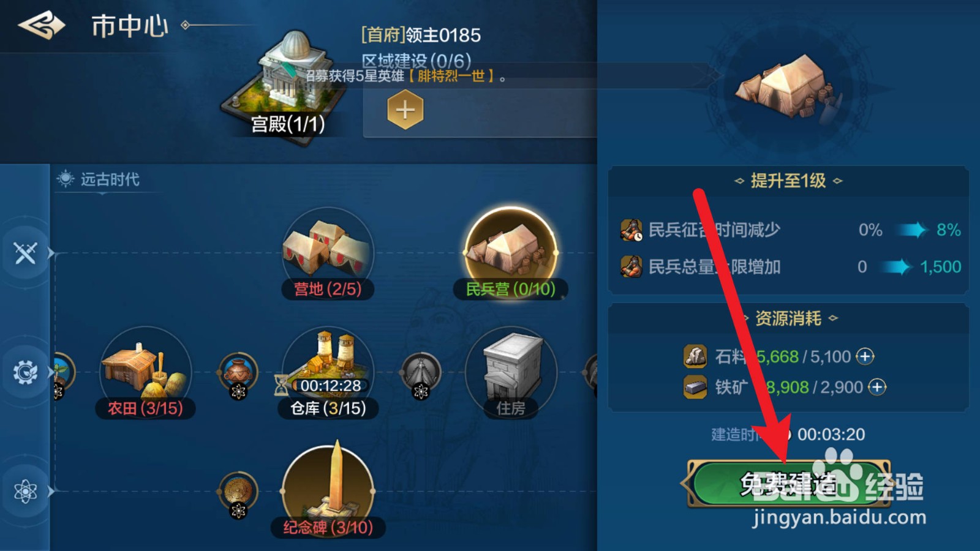980x551 pixels.
Task: Click the 仓库 upgrade timer 00:12:28
Action: point(330,386)
